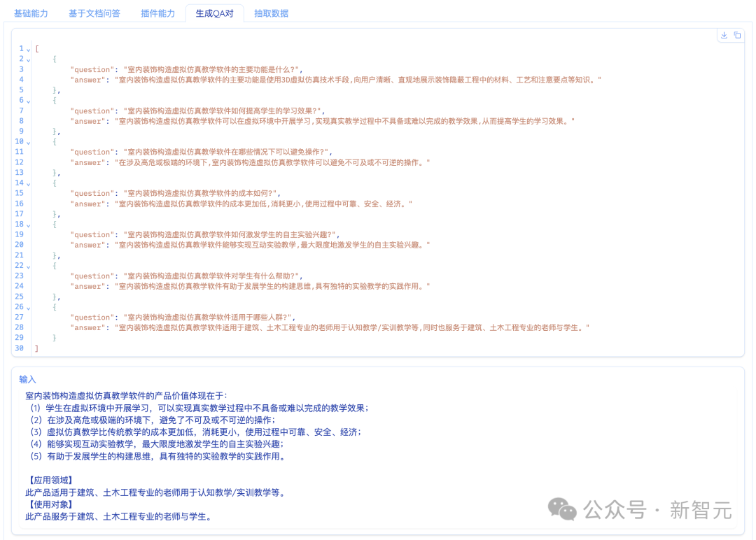Go to the 抽取数据 tab

(271, 13)
